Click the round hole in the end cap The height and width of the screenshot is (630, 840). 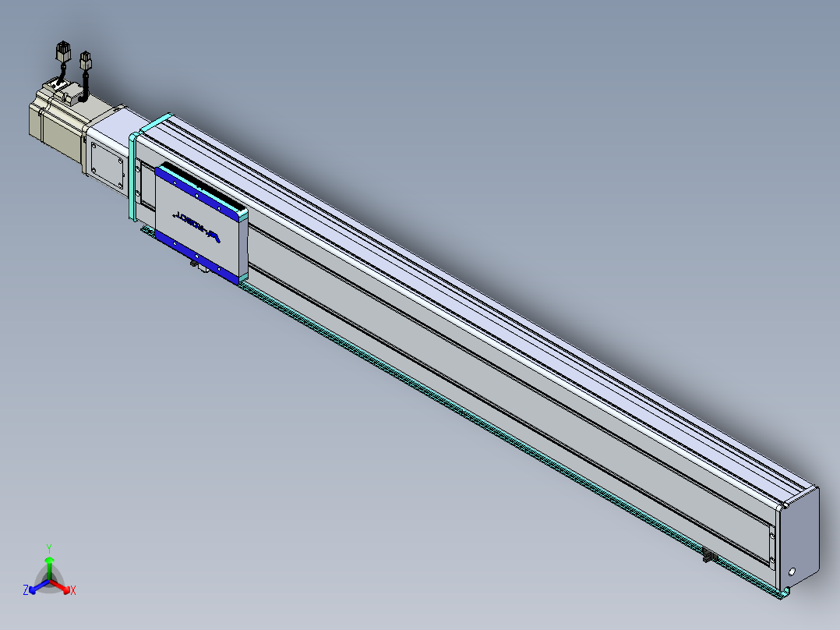(792, 572)
